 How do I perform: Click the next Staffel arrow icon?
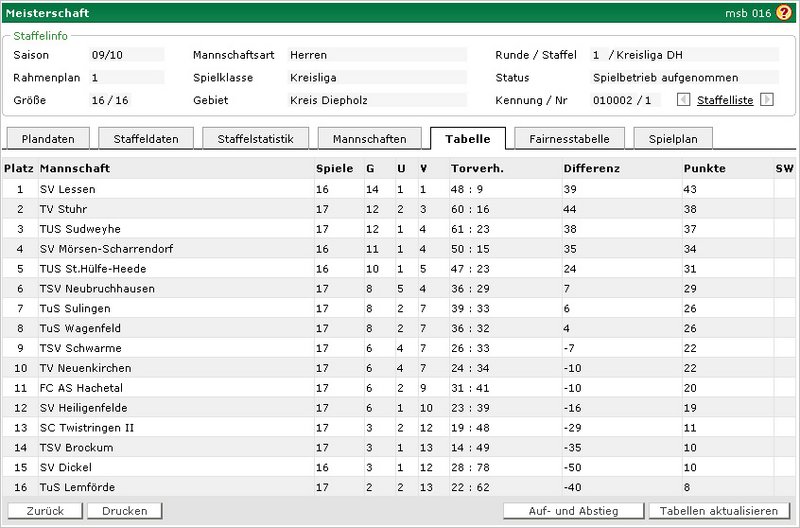click(x=767, y=100)
